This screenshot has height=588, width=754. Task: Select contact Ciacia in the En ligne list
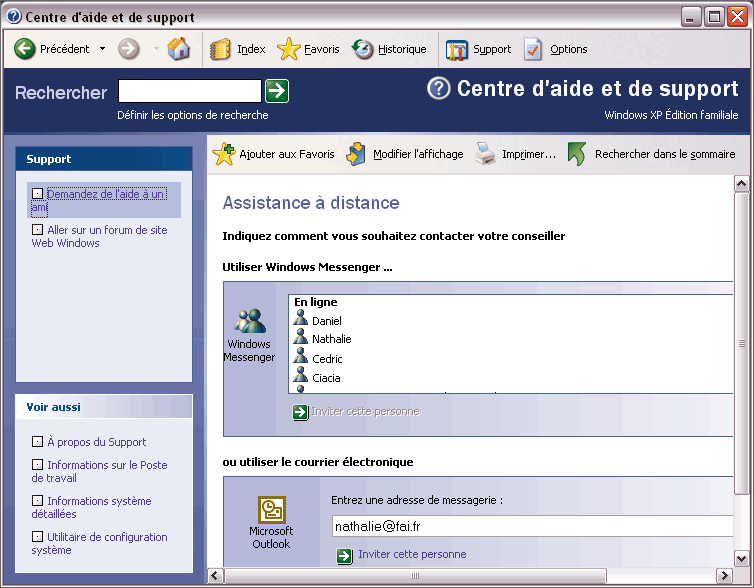pos(326,378)
